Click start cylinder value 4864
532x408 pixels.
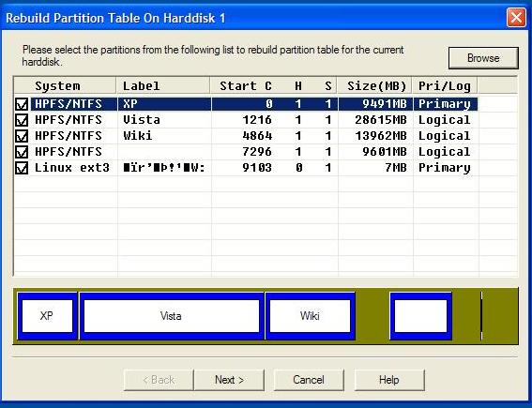257,136
